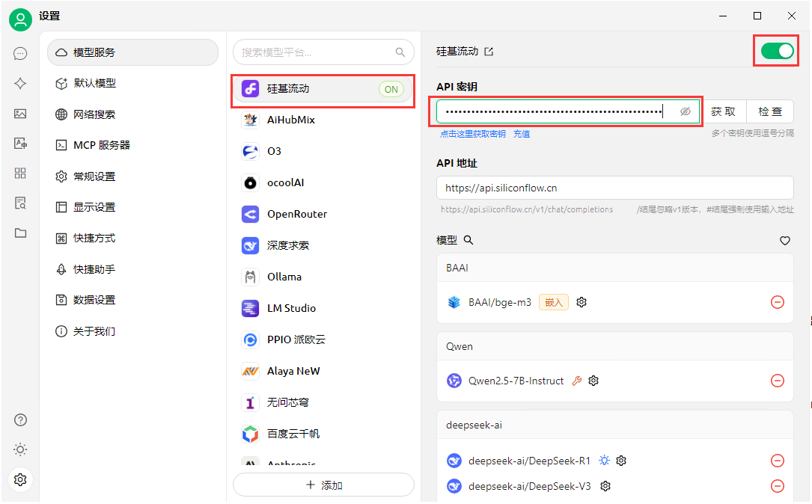Open the 充值 recharge link

[x=522, y=134]
